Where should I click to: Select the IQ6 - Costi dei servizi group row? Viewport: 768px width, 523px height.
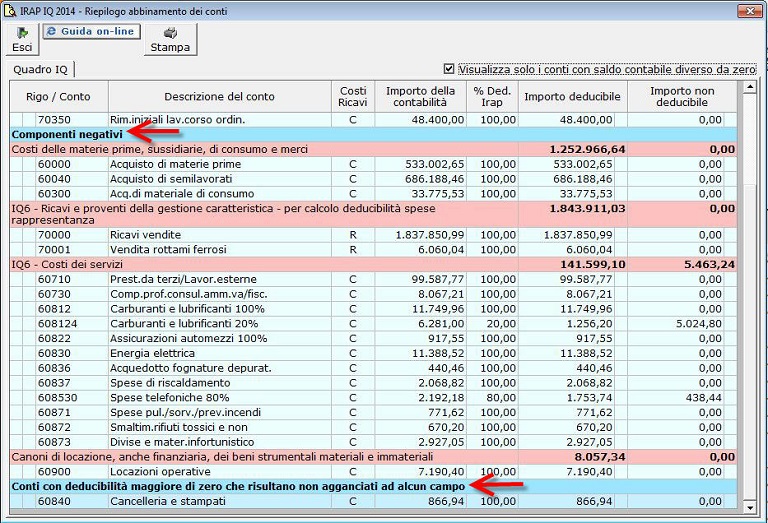point(373,264)
